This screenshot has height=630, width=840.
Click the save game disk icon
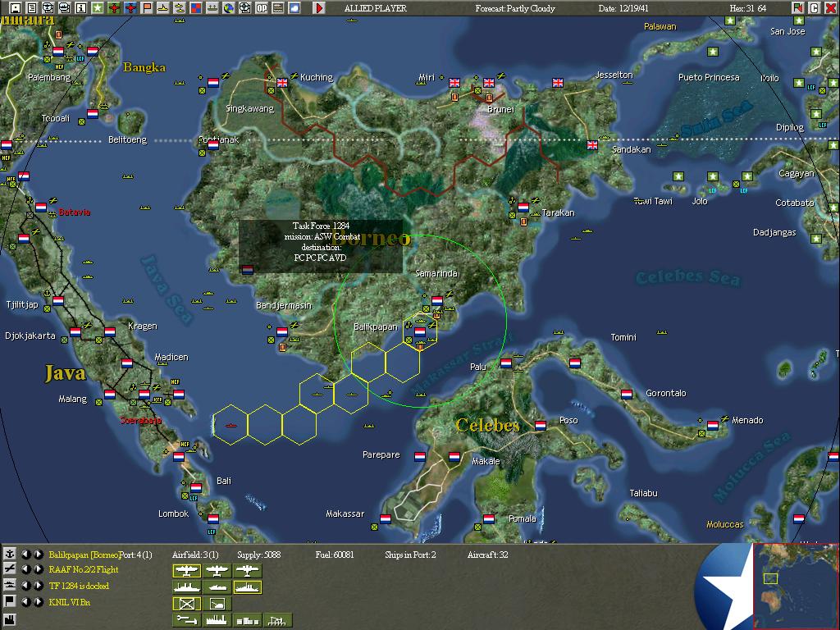click(x=16, y=8)
